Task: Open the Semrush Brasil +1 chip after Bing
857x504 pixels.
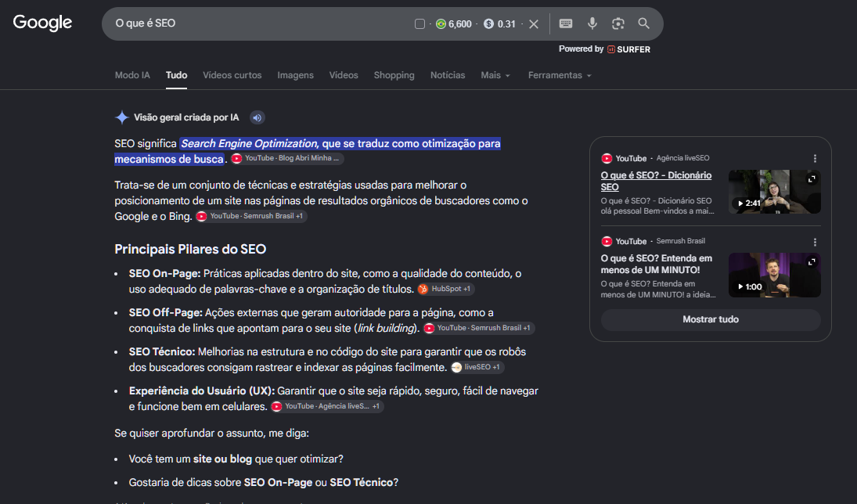Action: point(251,217)
